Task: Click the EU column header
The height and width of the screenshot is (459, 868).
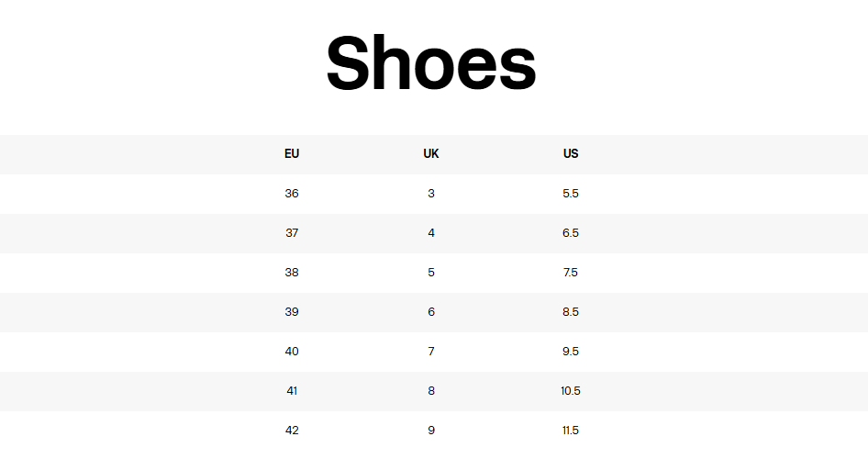Action: coord(292,154)
